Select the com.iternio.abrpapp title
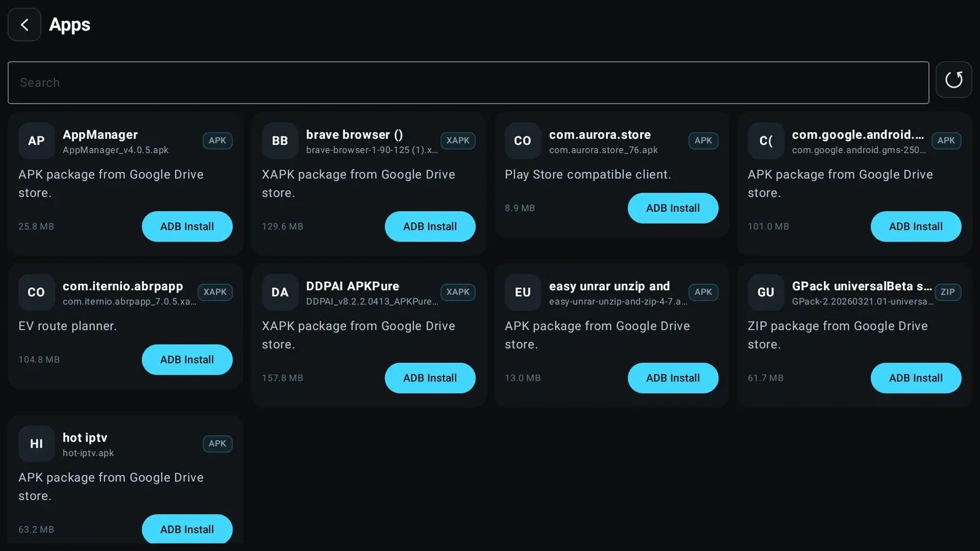 tap(123, 287)
